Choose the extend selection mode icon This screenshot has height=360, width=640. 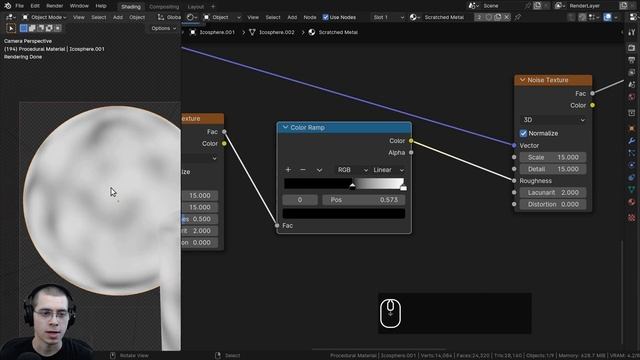pos(32,28)
